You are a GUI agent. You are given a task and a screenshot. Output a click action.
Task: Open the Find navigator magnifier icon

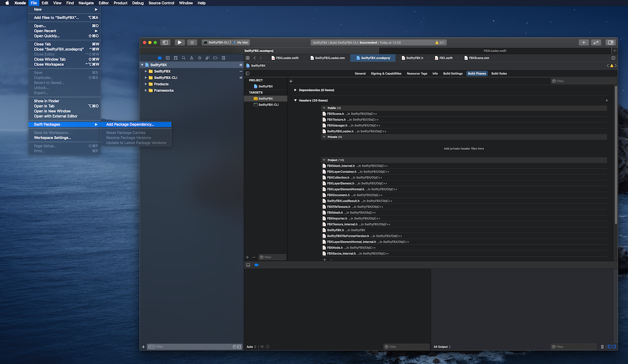(x=183, y=58)
